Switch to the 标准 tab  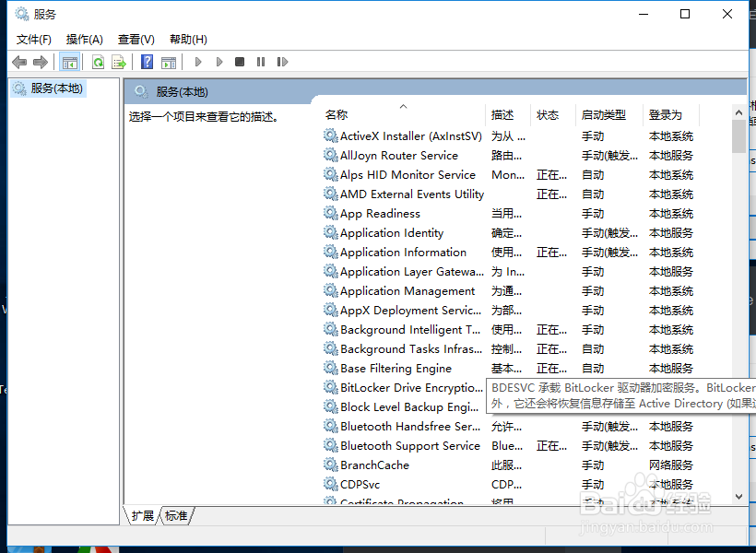[176, 516]
